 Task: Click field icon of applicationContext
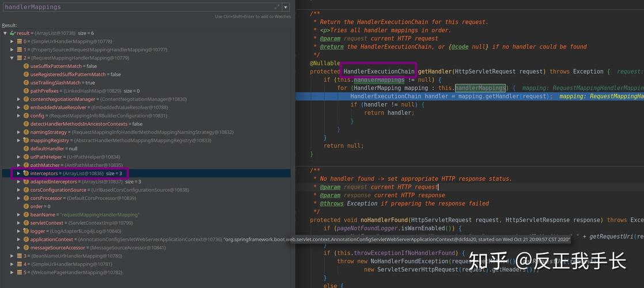coord(26,239)
